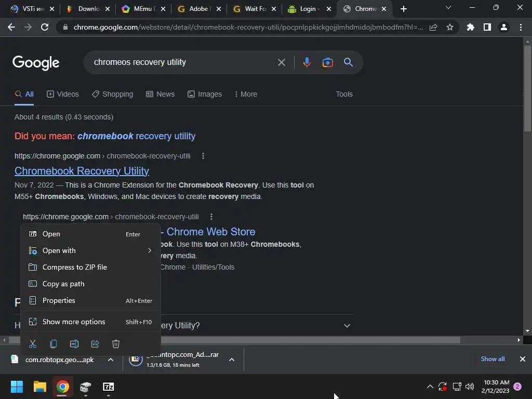532x399 pixels.
Task: Go forward with the browser arrow
Action: 28,27
